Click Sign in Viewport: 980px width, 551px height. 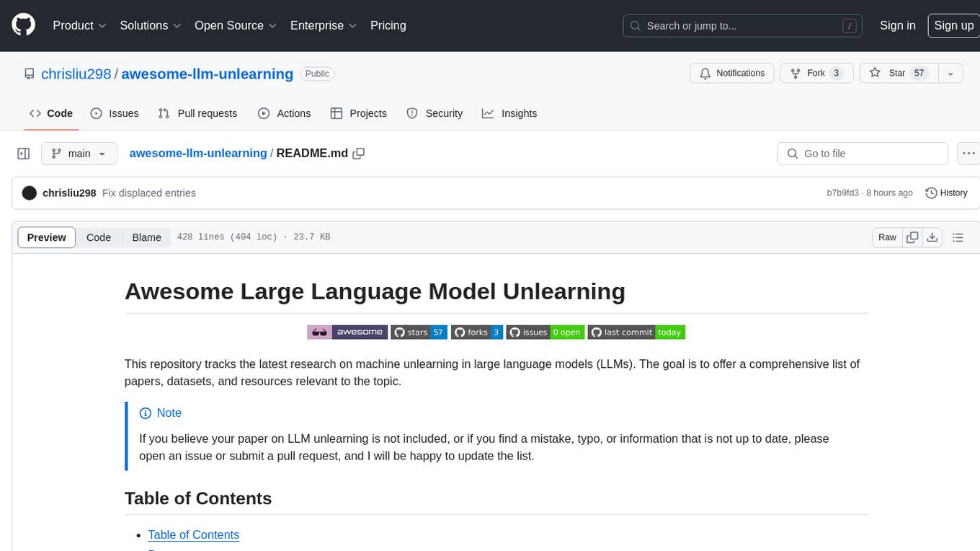pos(897,25)
